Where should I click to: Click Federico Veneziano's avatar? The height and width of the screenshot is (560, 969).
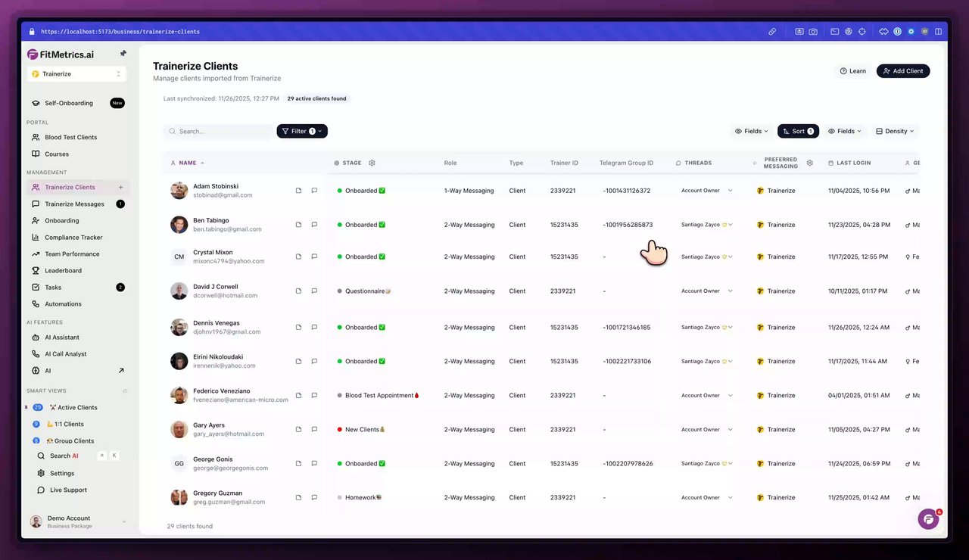[179, 395]
